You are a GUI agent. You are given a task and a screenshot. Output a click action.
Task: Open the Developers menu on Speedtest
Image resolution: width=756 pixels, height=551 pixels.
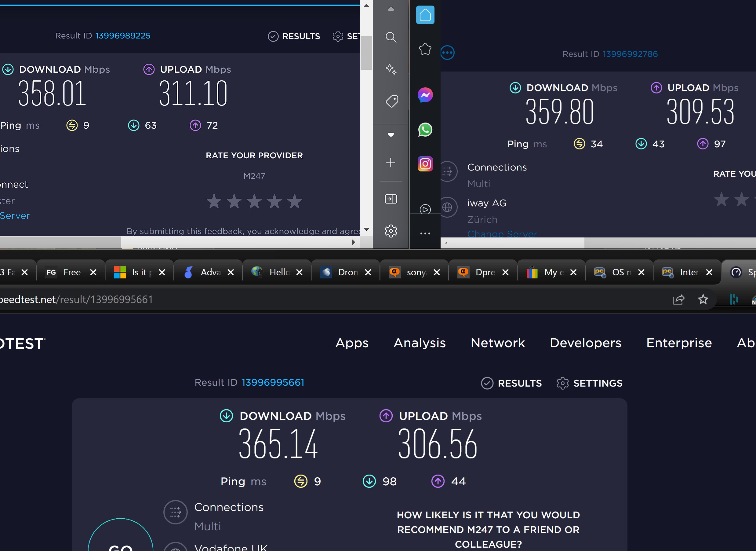(586, 343)
